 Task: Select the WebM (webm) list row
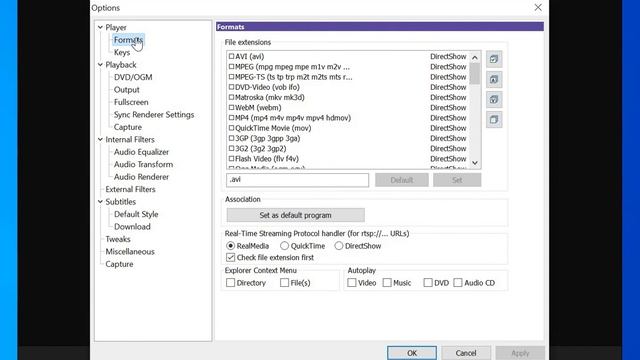[x=348, y=107]
